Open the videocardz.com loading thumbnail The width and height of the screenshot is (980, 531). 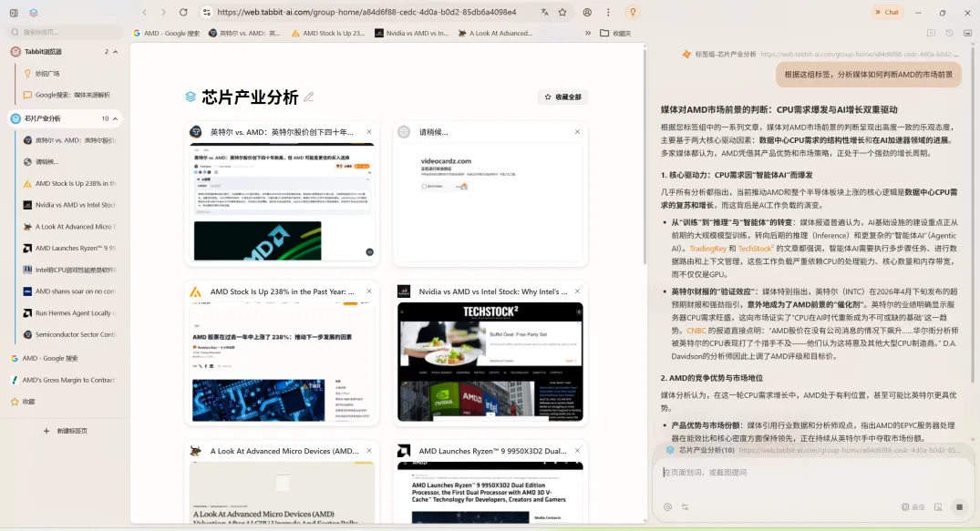coord(490,202)
